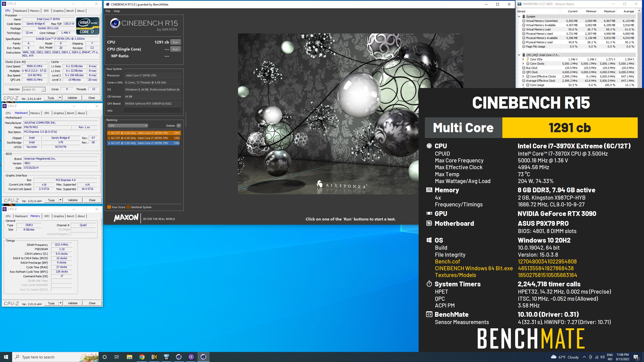
Task: Run the CPU Single Core test
Action: [176, 49]
